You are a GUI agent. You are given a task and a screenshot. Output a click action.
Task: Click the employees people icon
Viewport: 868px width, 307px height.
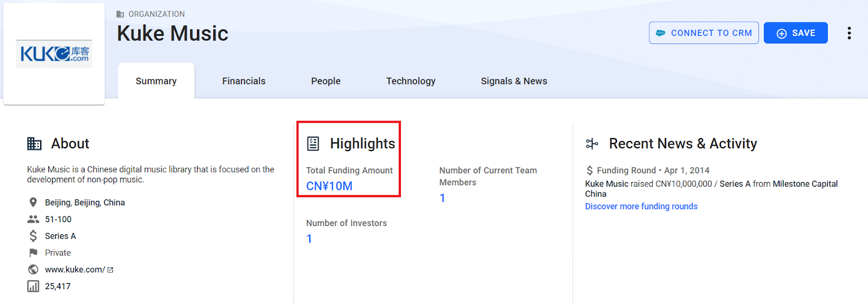[33, 220]
